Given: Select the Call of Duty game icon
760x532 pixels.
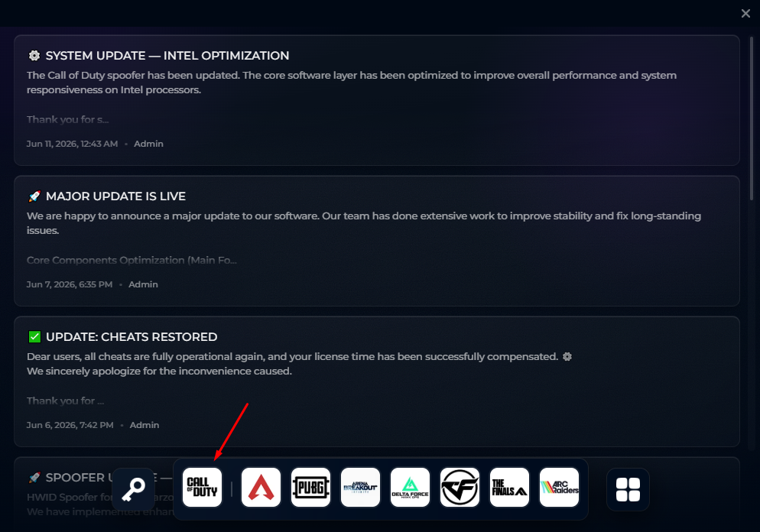Looking at the screenshot, I should (x=202, y=488).
